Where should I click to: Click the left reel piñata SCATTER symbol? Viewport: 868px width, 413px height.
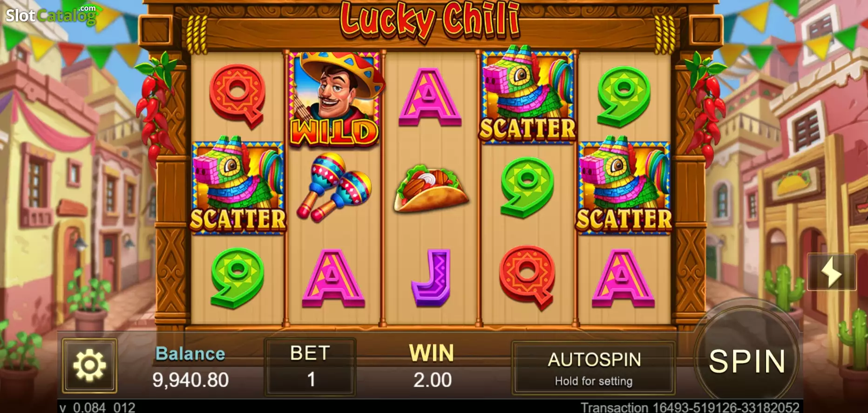coord(238,185)
